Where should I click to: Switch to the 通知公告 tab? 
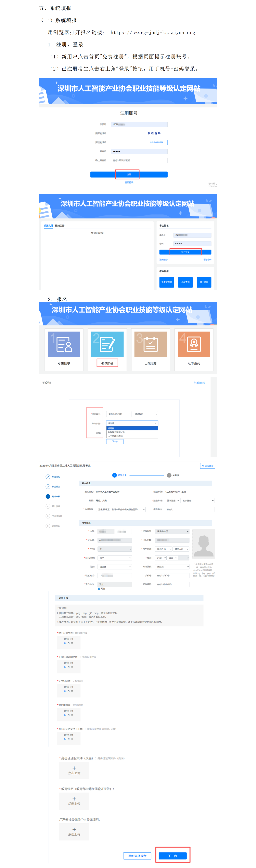pos(60,226)
